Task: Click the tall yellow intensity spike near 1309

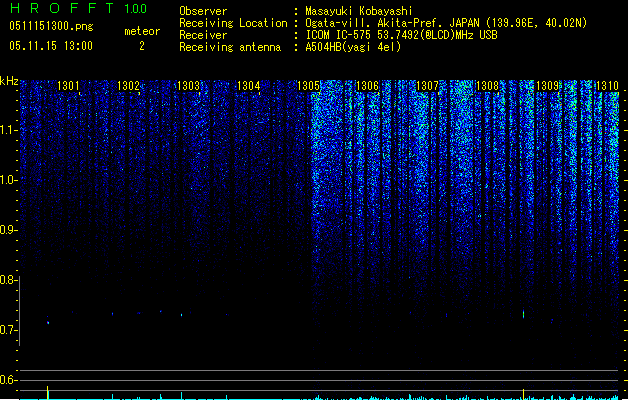Action: tap(523, 394)
